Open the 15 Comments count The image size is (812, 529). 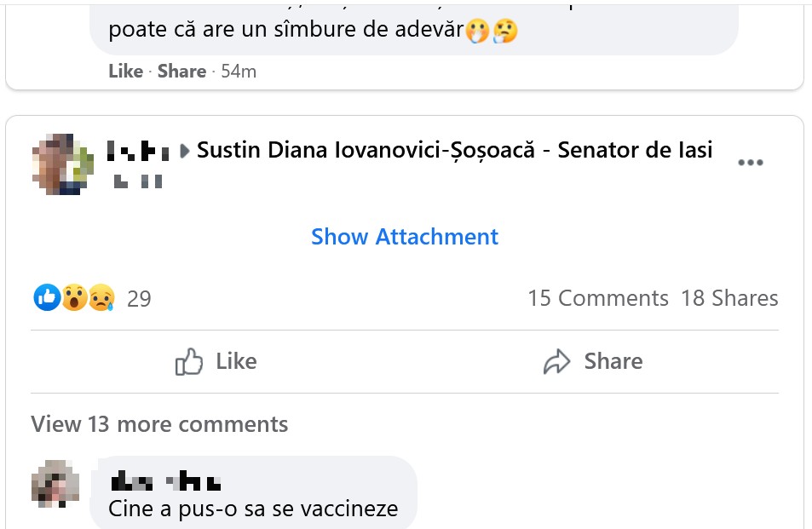tap(597, 298)
